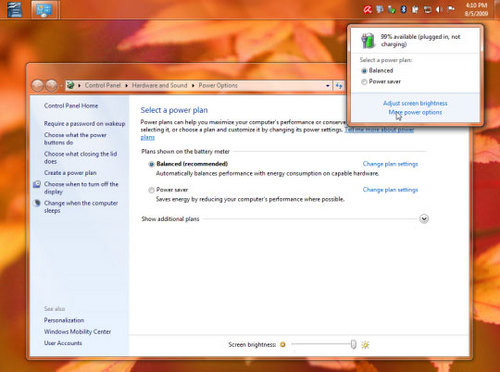Open Require a password on wakeup
Viewport: 500px width, 372px height.
click(84, 124)
